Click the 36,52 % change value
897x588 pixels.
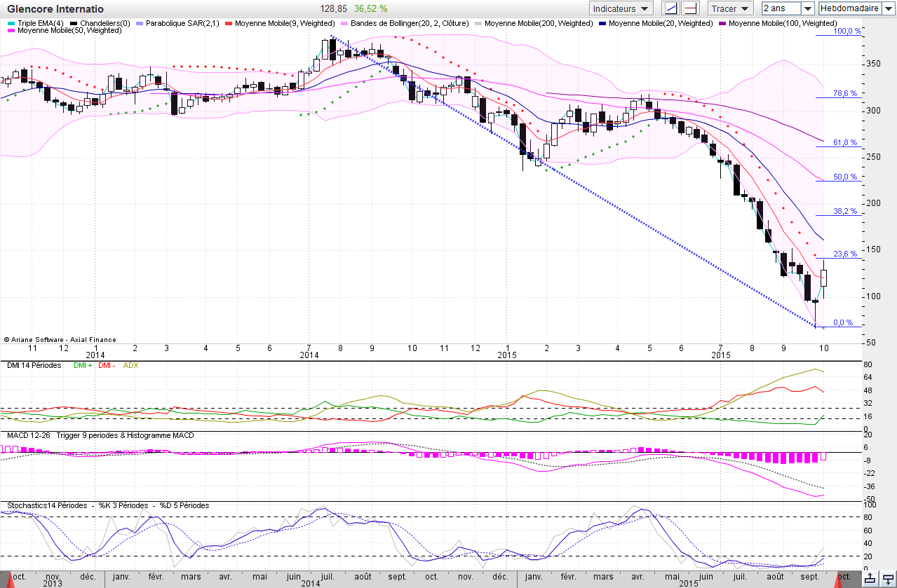pos(371,8)
